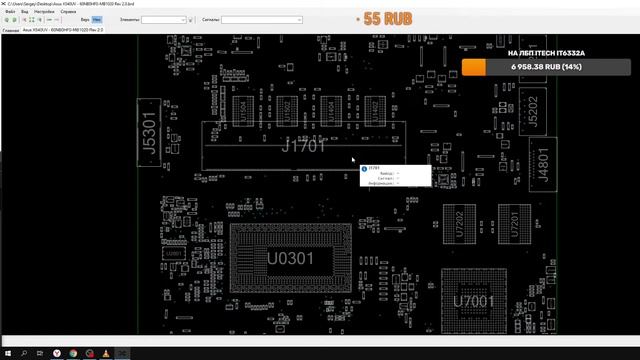Image resolution: width=640 pixels, height=360 pixels.
Task: Open Task View on the taskbar
Action: (40, 353)
